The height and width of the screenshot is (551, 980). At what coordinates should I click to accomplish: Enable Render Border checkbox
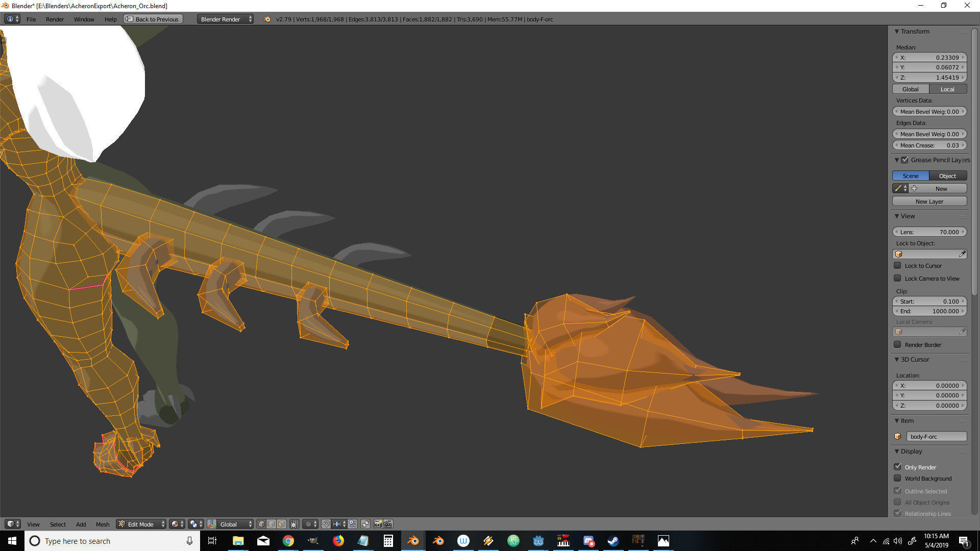point(897,344)
